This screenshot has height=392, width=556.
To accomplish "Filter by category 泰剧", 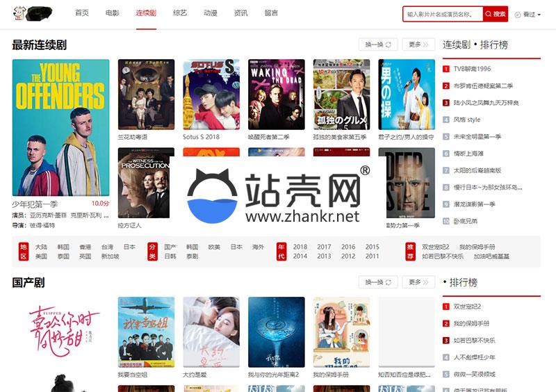I will point(193,256).
